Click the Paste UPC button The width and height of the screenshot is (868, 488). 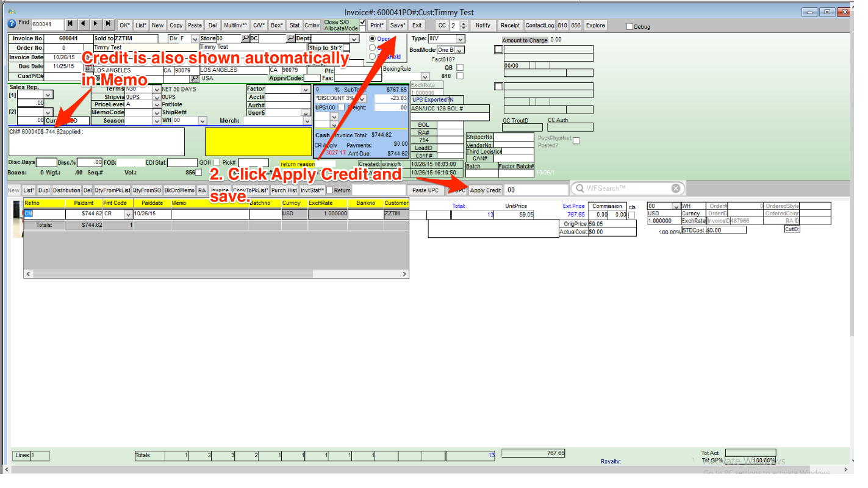pyautogui.click(x=425, y=190)
